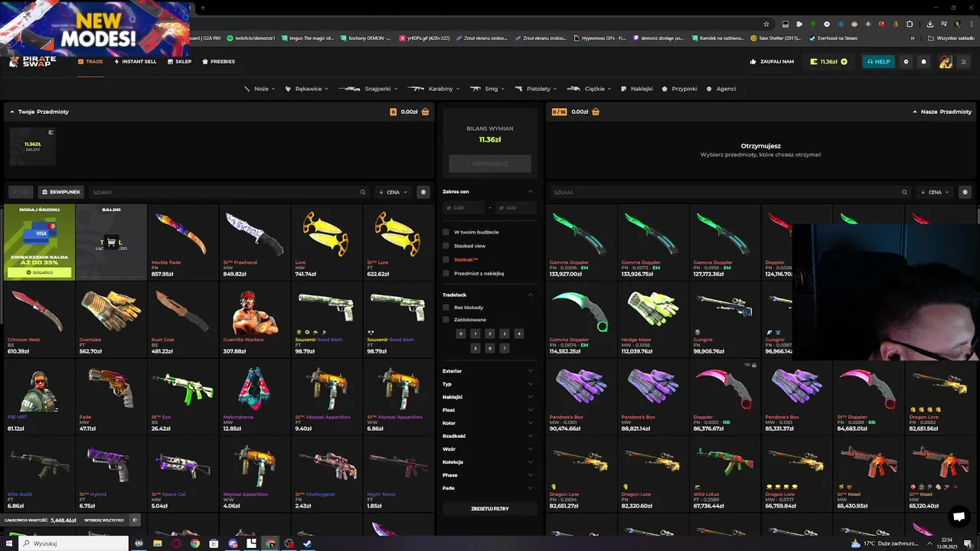Tick the Stattrak™ filter checkbox
This screenshot has height=551, width=980.
(446, 259)
